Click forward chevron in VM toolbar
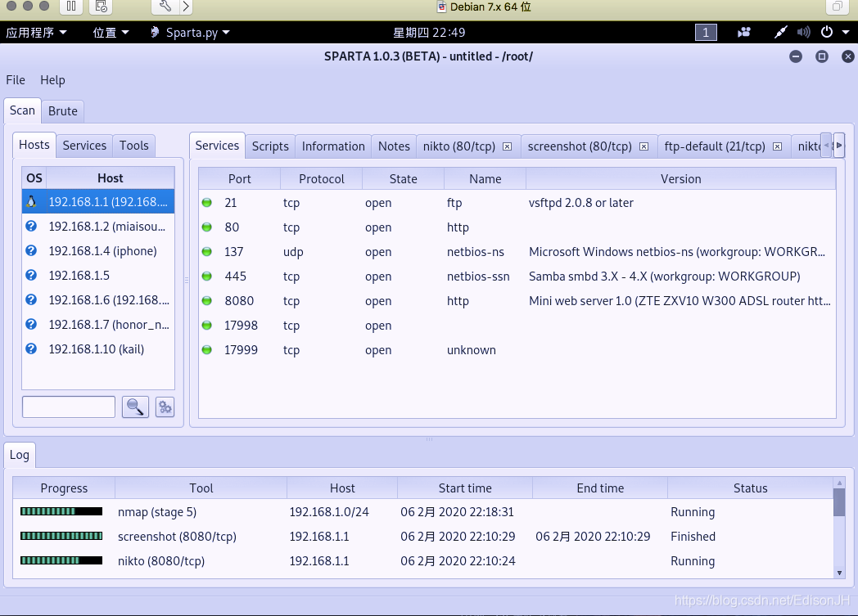The image size is (858, 616). (186, 7)
